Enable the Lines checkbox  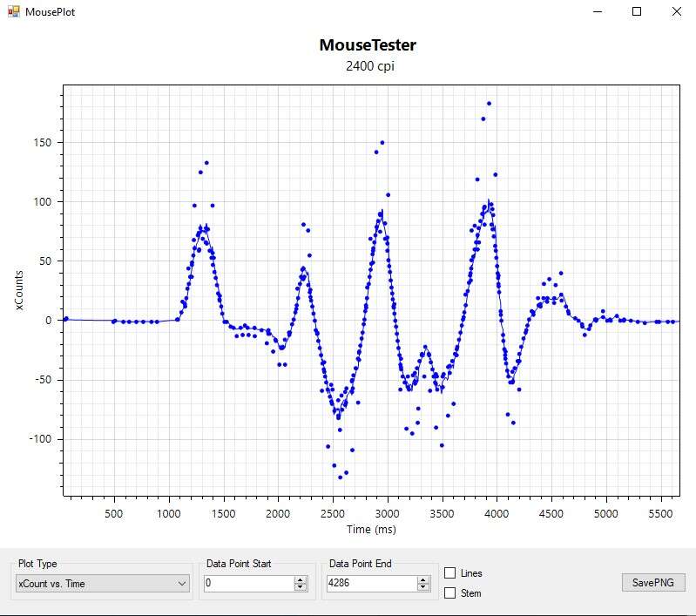(450, 573)
